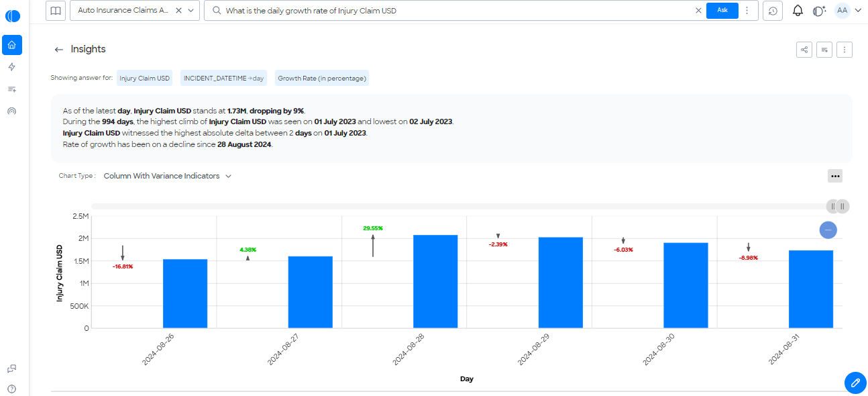Click the zoom-out minus control on chart

coord(828,230)
